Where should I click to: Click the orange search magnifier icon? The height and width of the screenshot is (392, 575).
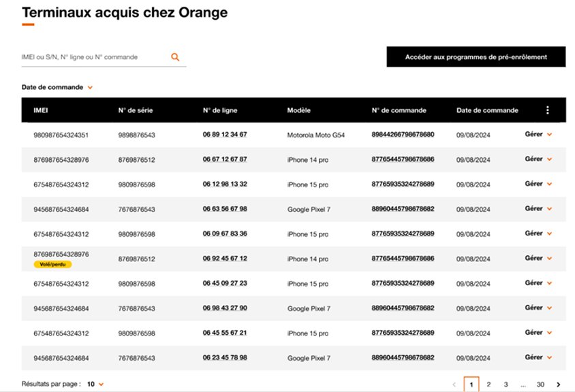pos(175,57)
